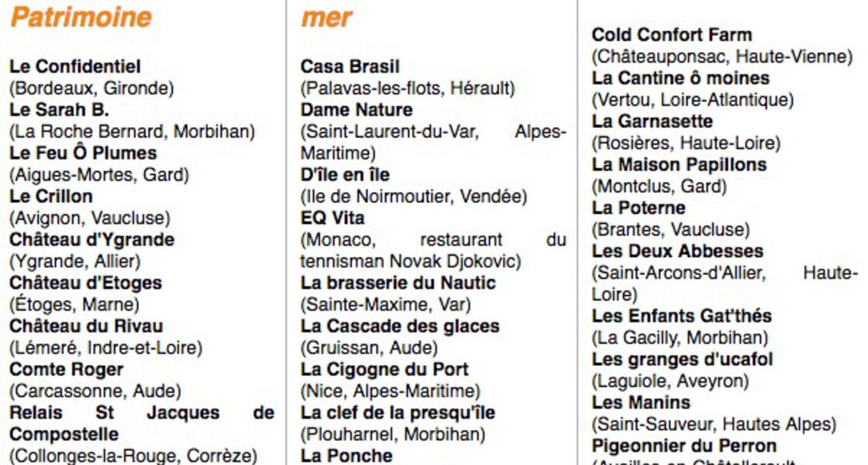Select La brasserie du Nautic

click(x=398, y=283)
